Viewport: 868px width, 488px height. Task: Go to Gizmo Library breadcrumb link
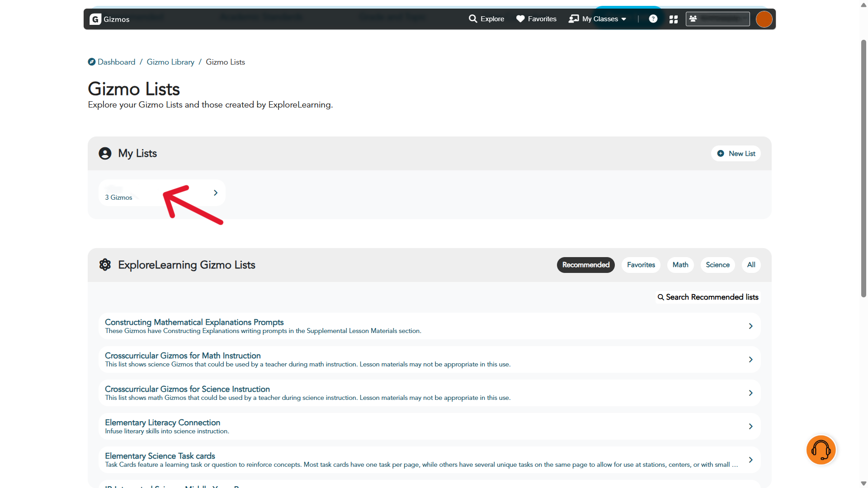pos(170,62)
